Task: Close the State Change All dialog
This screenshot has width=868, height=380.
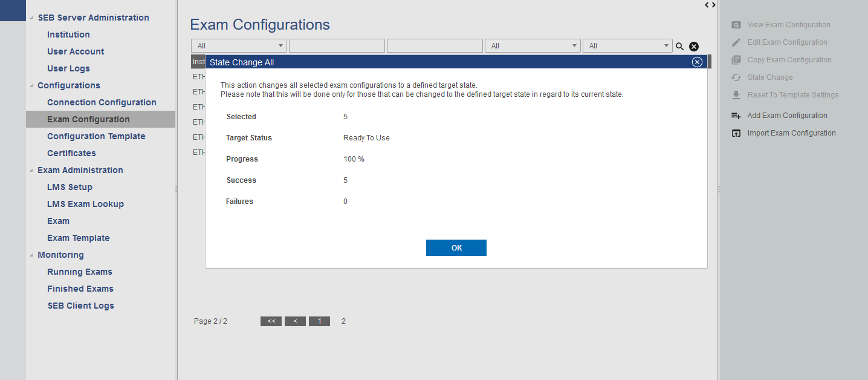Action: click(697, 62)
